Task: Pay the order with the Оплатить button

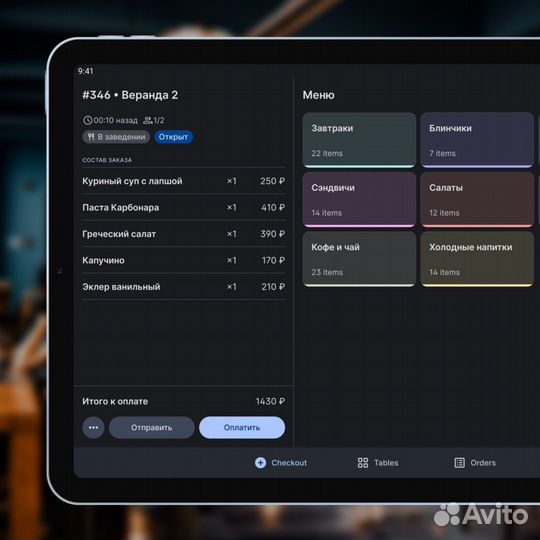Action: (x=242, y=427)
